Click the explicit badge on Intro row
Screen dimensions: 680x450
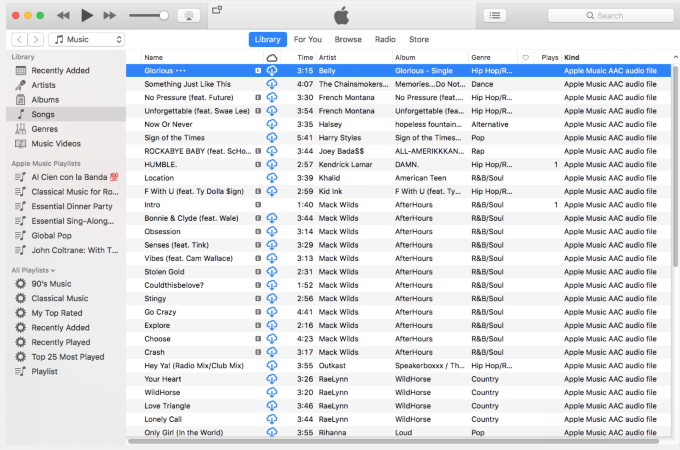258,205
